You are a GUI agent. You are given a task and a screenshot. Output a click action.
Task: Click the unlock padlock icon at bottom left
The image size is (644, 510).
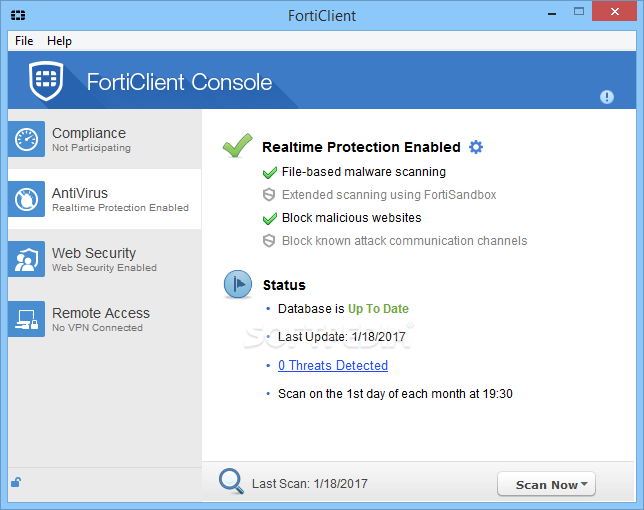point(16,482)
